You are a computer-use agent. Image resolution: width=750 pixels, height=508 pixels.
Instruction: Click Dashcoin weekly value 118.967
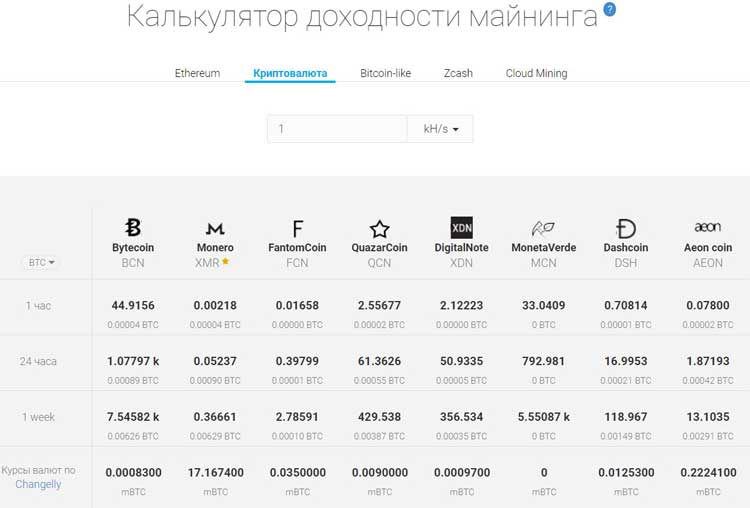click(626, 417)
